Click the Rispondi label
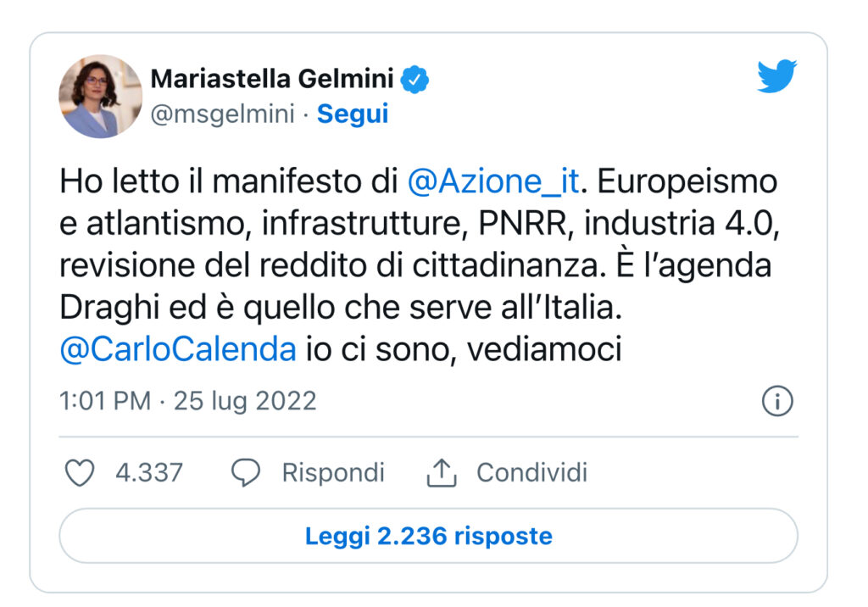 [x=333, y=473]
